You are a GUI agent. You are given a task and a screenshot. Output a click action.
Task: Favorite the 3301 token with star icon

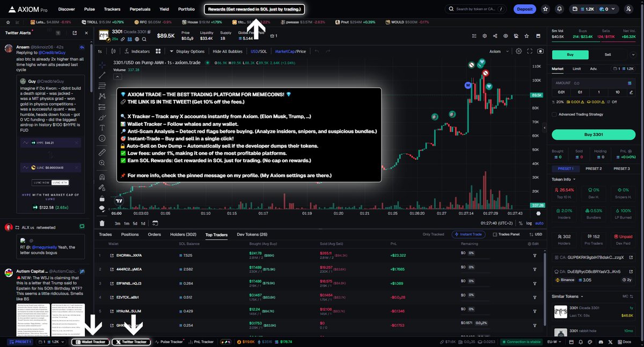click(526, 35)
